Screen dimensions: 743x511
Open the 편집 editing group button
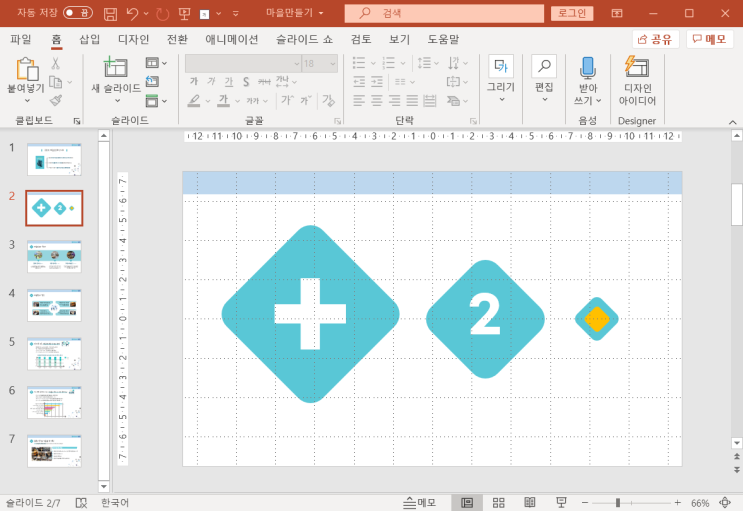[544, 79]
